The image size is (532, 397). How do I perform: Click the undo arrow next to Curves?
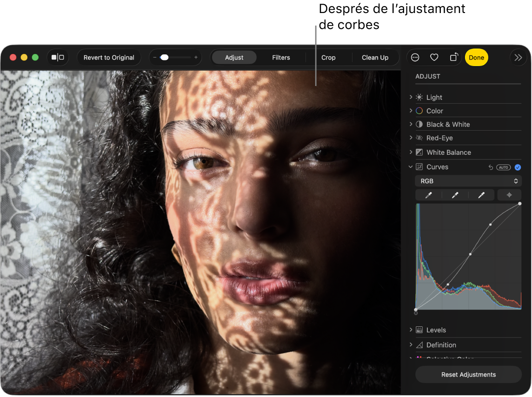491,167
